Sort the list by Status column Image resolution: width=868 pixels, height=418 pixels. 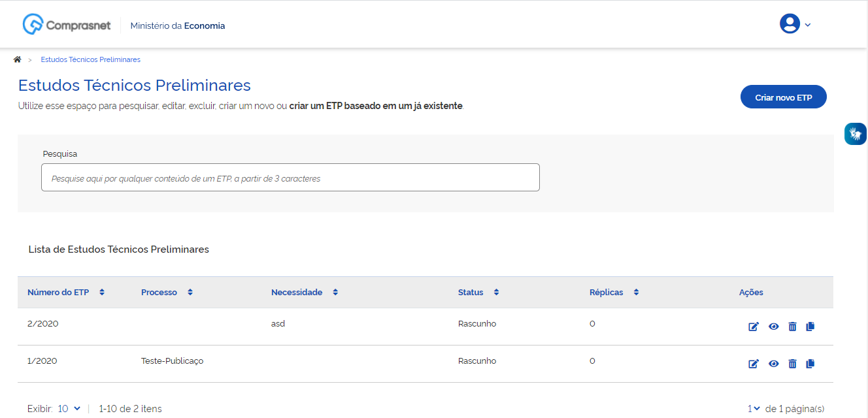click(x=496, y=293)
